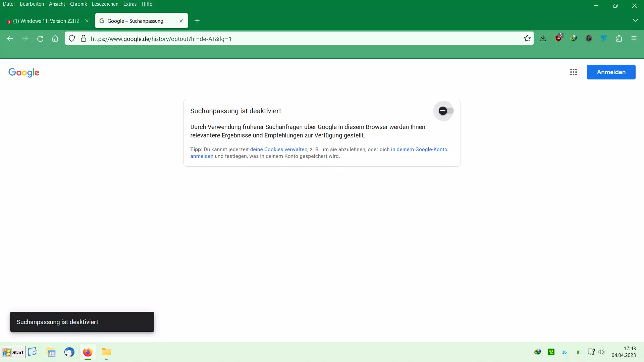
Task: View site security padlock info
Action: click(84, 39)
